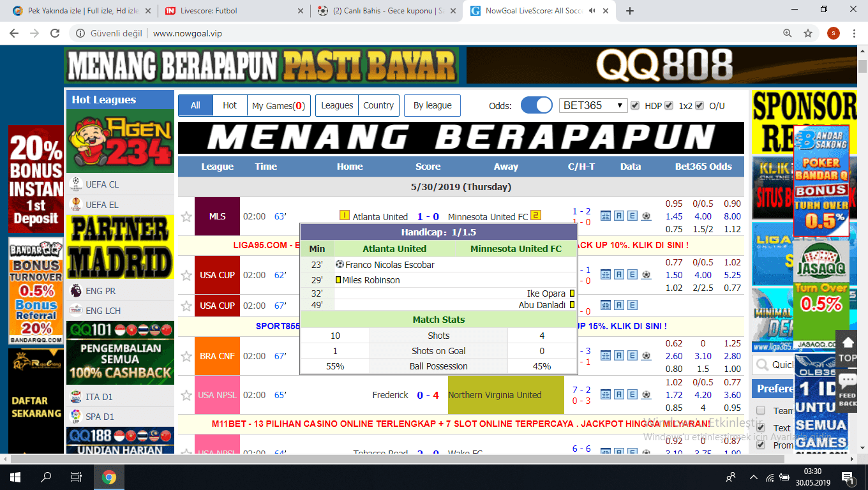Screen dimensions: 868x490
Task: Click the Quick search magnifier icon
Action: click(x=761, y=365)
